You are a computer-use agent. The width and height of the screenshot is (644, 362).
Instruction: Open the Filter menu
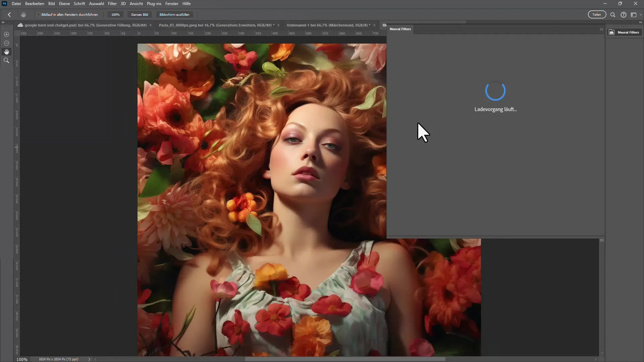point(112,4)
